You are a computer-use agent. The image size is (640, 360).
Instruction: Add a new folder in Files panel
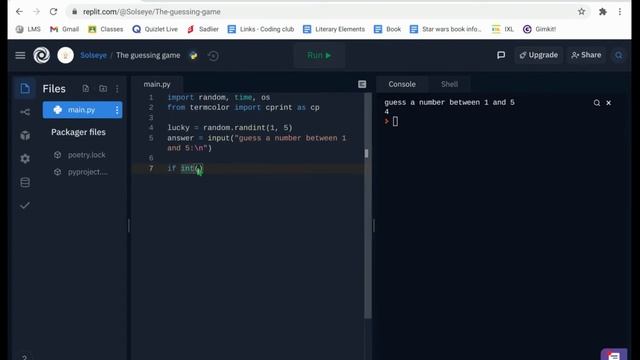pos(103,89)
